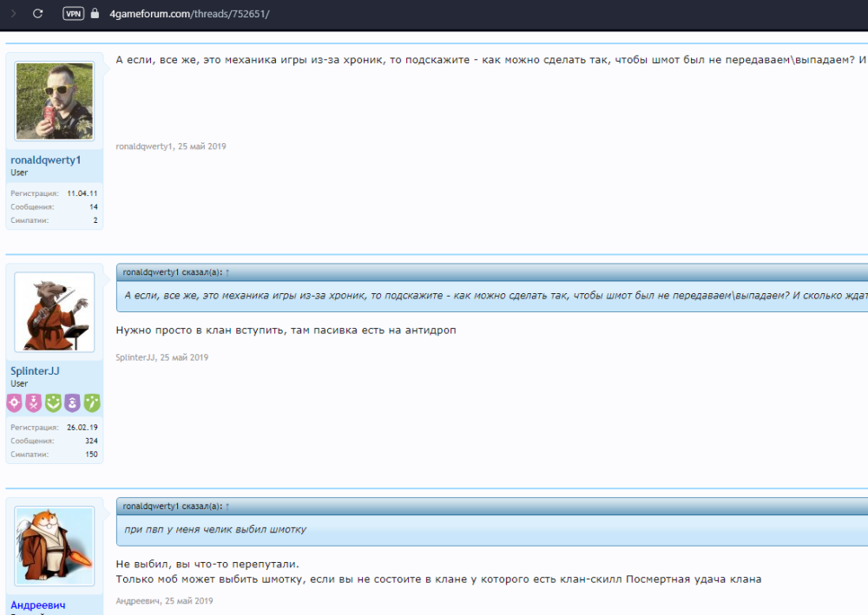Open ronaldqwerty1 username profile link
The width and height of the screenshot is (868, 615).
click(45, 160)
